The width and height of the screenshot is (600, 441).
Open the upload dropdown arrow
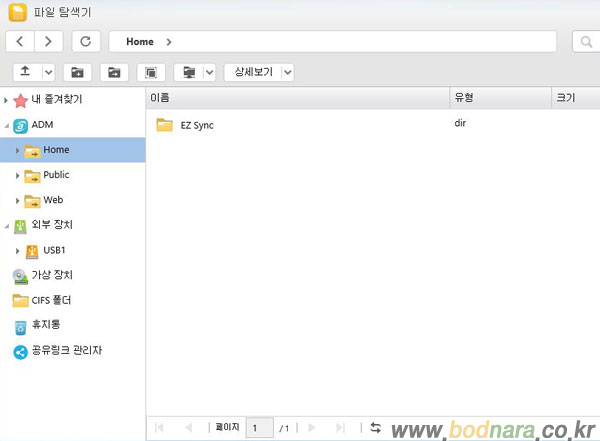(x=46, y=72)
